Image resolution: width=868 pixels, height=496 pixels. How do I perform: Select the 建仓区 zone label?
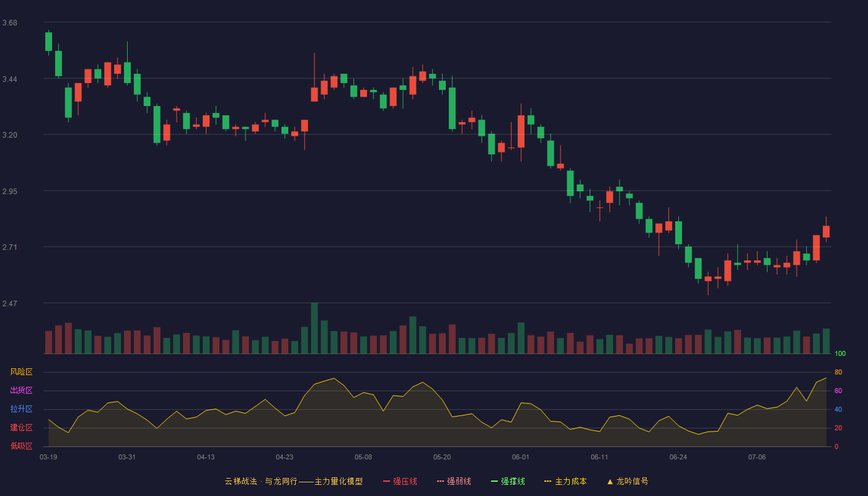[x=21, y=428]
